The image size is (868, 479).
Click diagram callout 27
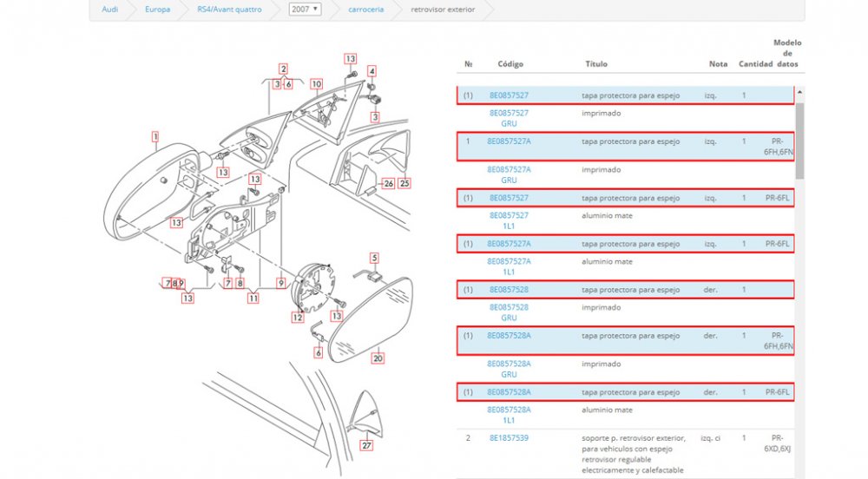[366, 445]
